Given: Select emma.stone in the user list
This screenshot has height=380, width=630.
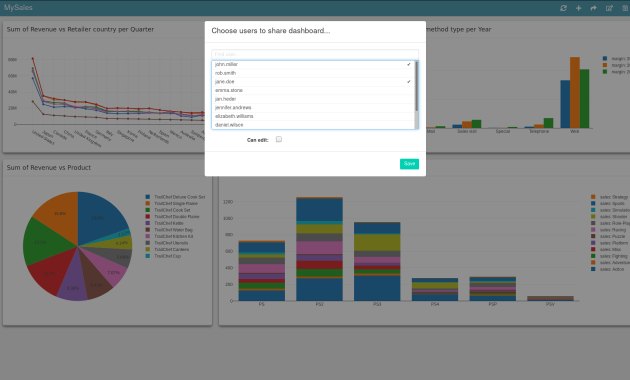Looking at the screenshot, I should point(313,90).
